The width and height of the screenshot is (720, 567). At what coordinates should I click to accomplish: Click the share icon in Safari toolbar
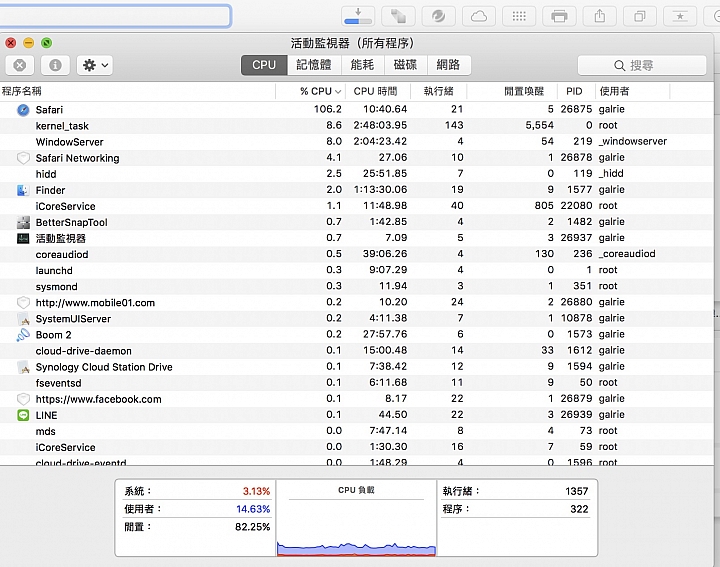pos(599,17)
